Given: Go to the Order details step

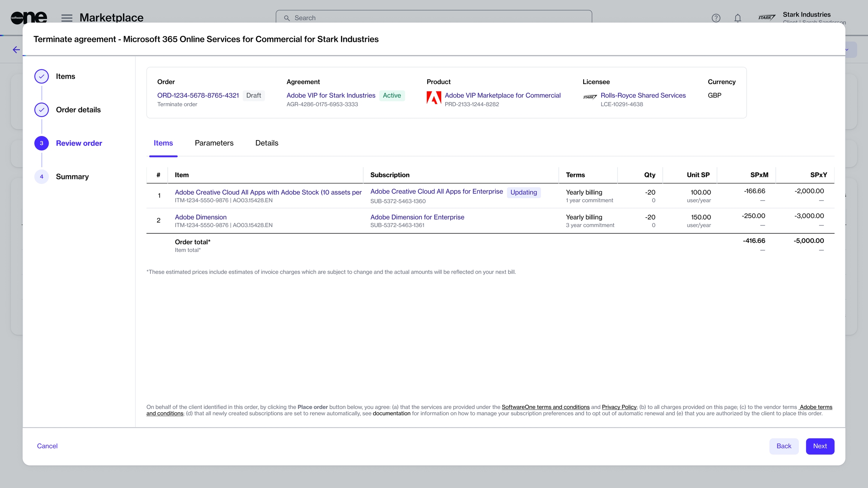Looking at the screenshot, I should [x=78, y=110].
